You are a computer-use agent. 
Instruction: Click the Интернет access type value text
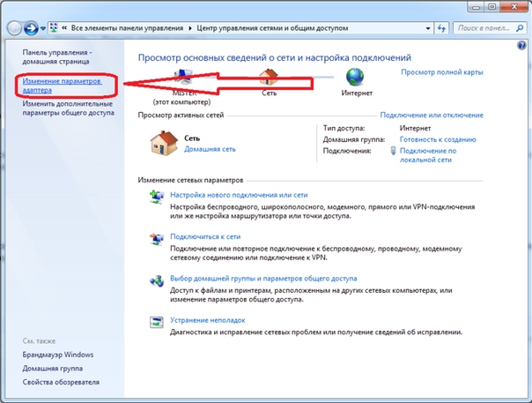415,128
